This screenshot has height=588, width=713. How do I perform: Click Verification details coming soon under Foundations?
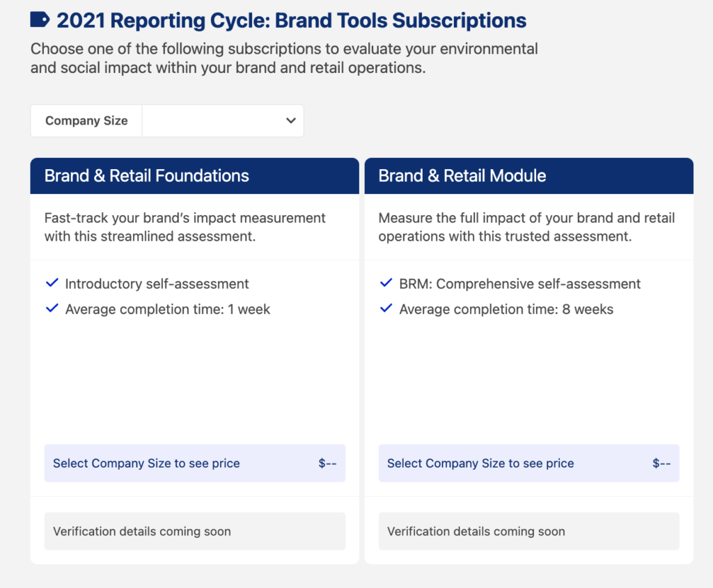pos(195,531)
